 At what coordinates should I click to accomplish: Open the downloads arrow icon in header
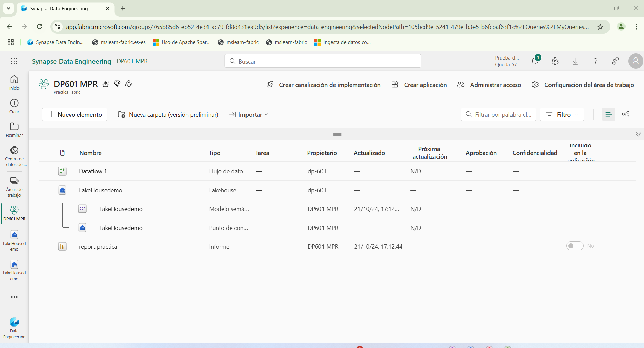pyautogui.click(x=575, y=61)
